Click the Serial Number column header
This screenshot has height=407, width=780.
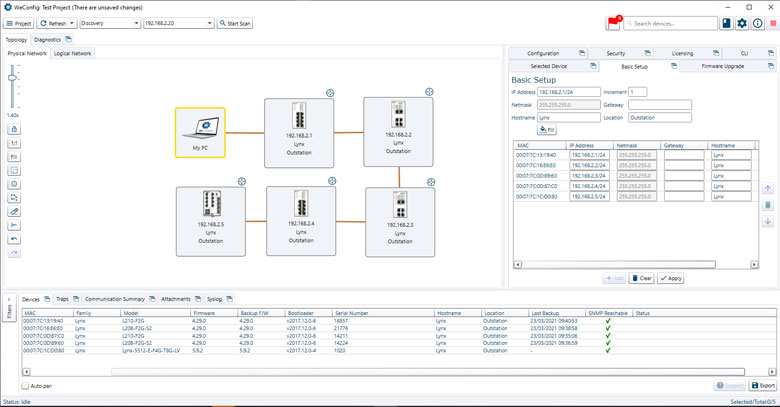point(384,313)
